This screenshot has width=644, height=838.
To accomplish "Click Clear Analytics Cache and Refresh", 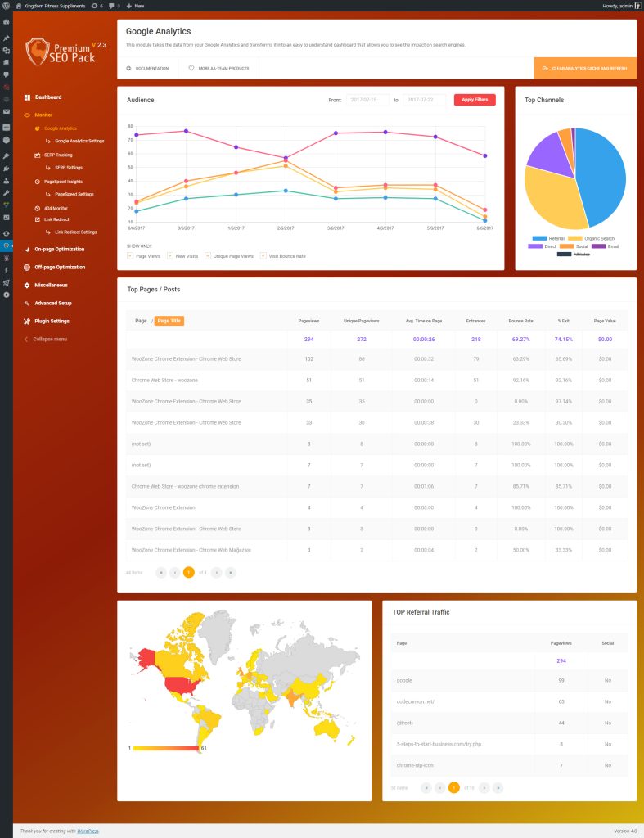I will pos(584,69).
